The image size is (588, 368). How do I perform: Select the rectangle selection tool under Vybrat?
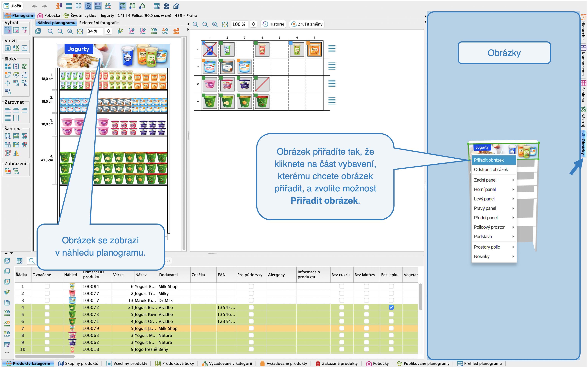(8, 30)
